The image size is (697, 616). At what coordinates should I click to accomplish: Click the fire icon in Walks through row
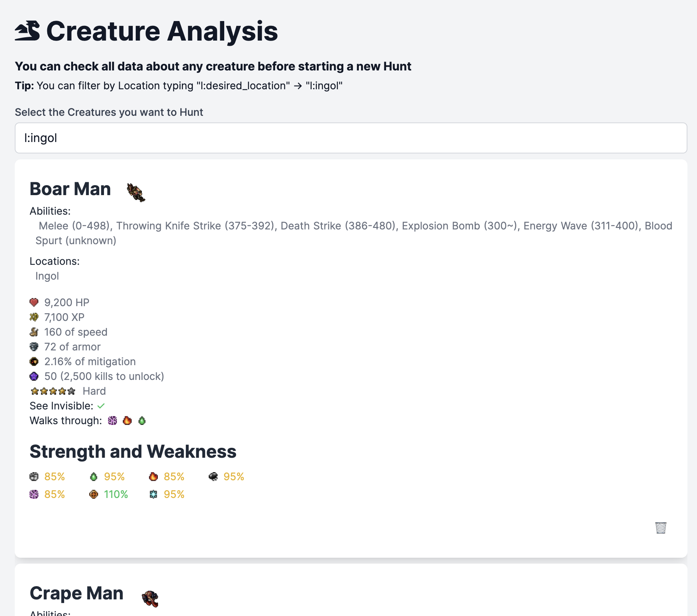pyautogui.click(x=127, y=421)
